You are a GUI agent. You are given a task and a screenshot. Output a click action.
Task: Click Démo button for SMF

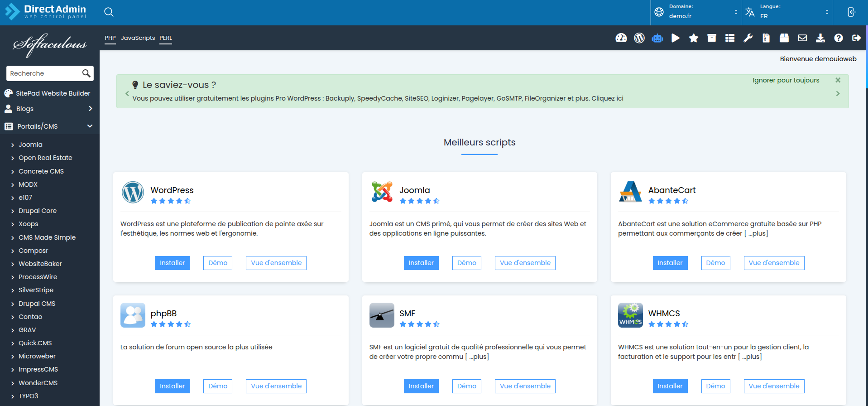[x=466, y=386]
